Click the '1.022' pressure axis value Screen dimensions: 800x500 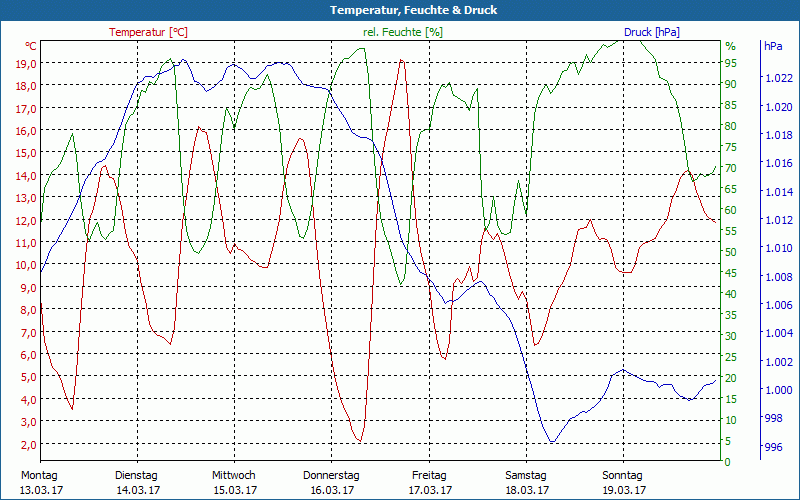point(779,78)
